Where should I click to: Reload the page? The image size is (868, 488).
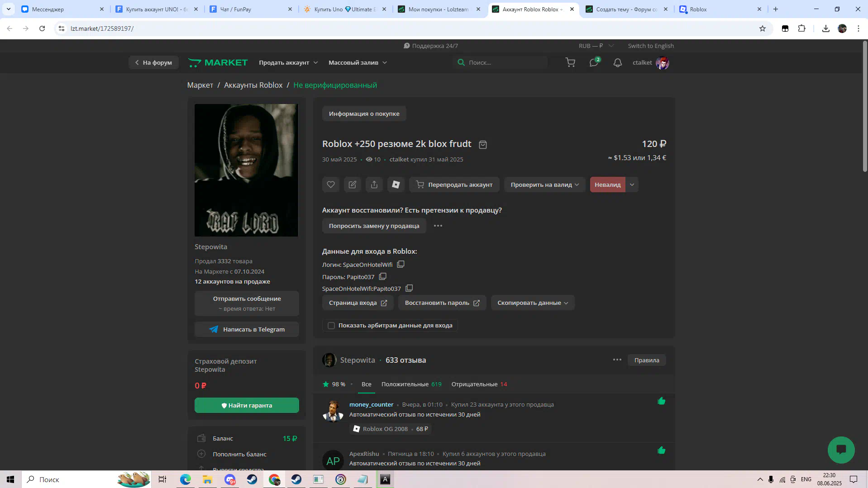(42, 28)
